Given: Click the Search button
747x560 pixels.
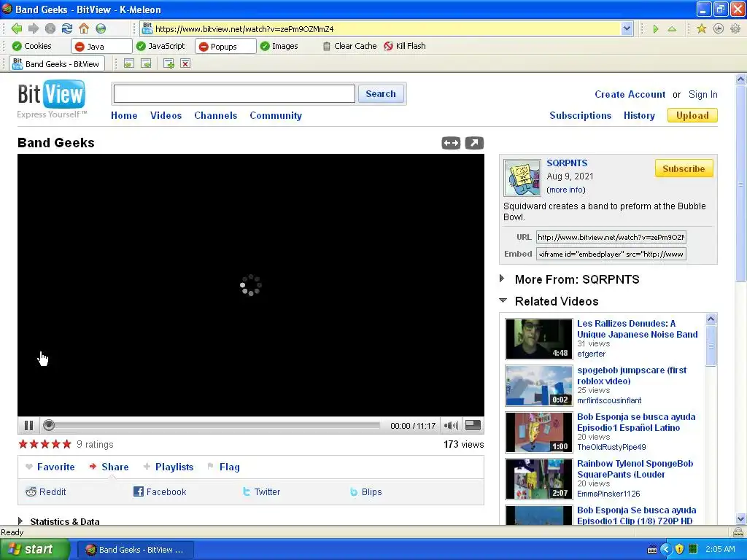Looking at the screenshot, I should pyautogui.click(x=381, y=94).
